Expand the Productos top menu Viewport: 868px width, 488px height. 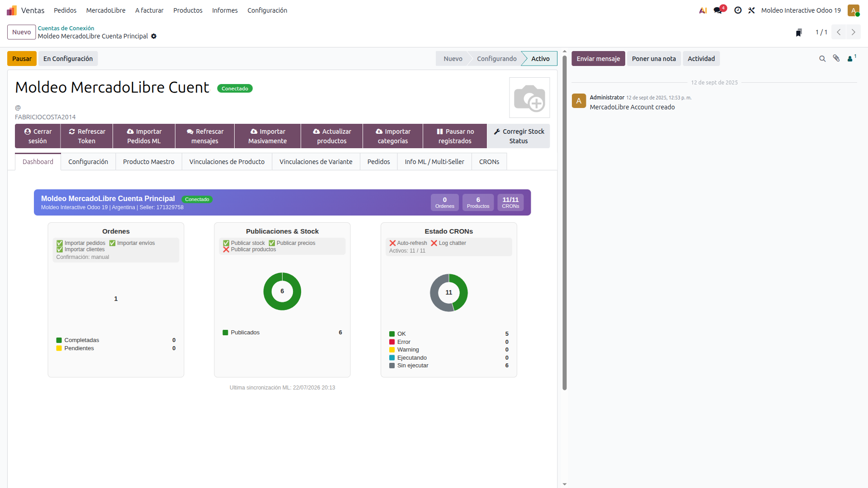[188, 10]
